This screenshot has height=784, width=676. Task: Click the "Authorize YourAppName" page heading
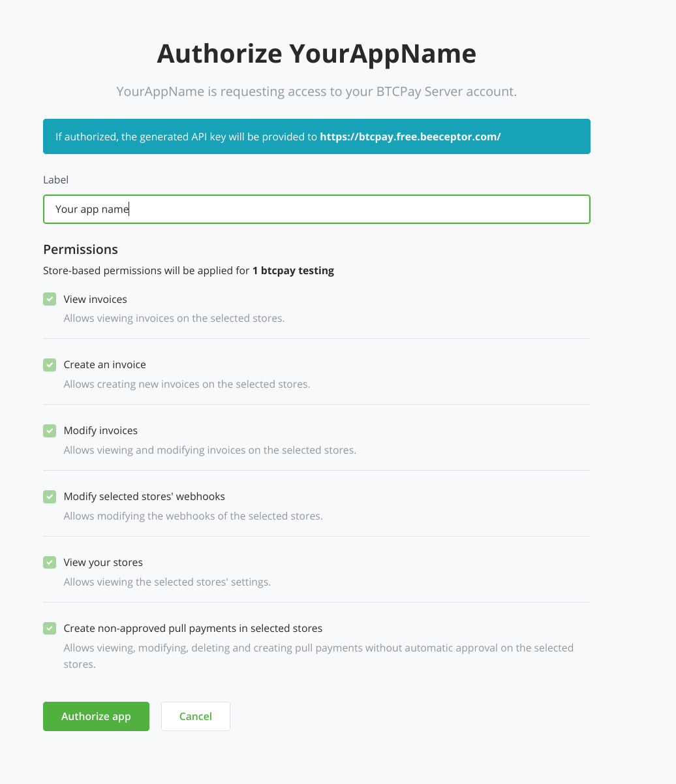click(x=316, y=54)
